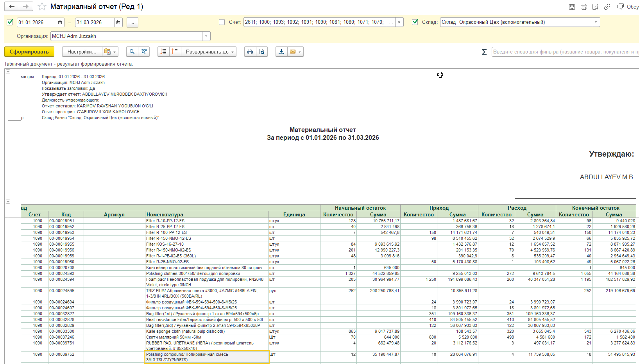Collapse all groups with the down-arrow list icon

pos(163,52)
